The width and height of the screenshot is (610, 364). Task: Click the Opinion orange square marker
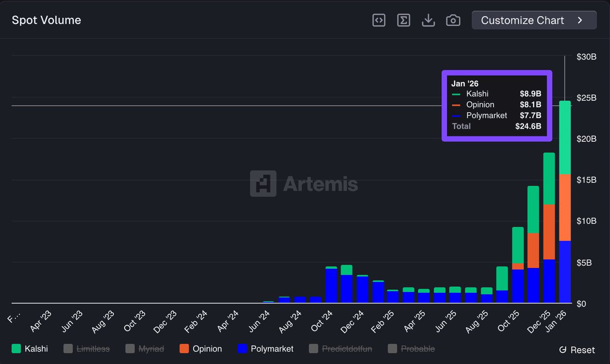183,349
